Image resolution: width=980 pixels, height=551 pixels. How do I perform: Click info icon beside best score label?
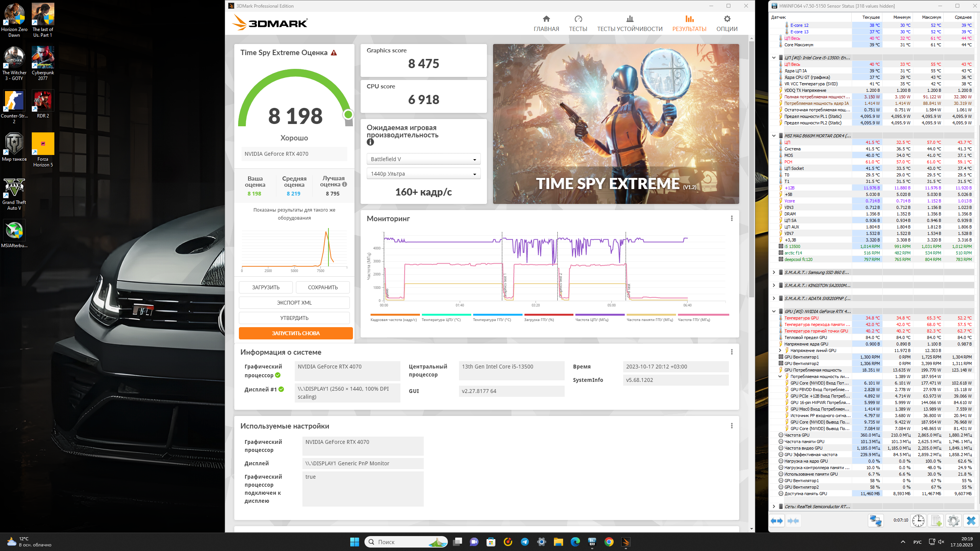pyautogui.click(x=345, y=184)
